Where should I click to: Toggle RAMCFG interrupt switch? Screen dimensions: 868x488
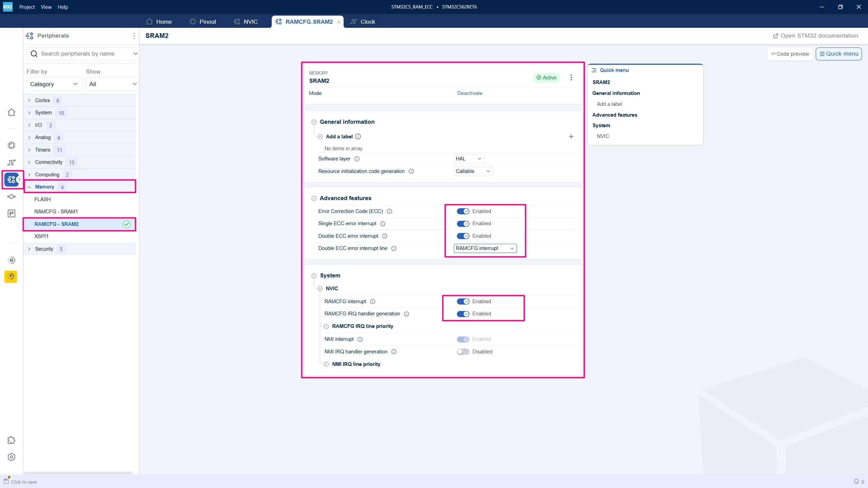click(463, 301)
